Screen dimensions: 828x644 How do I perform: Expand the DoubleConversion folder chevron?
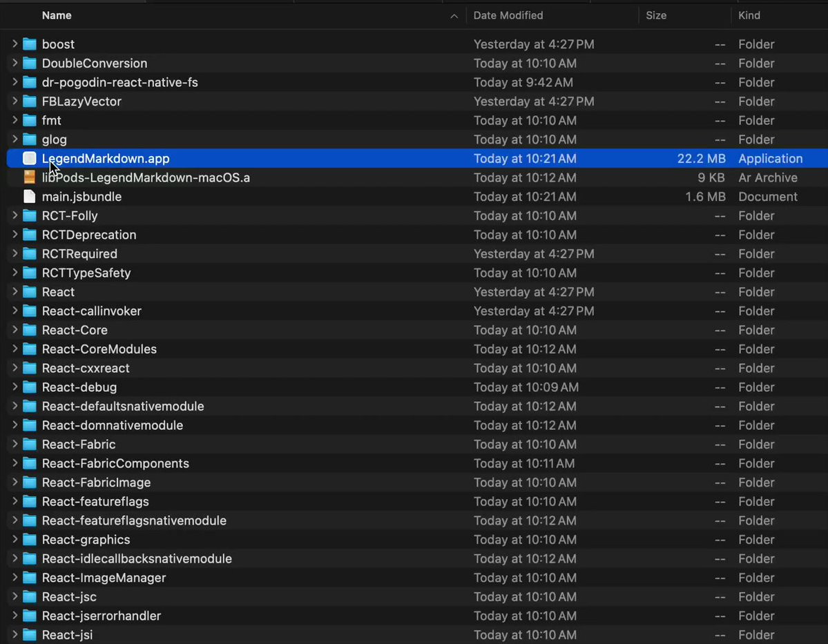pyautogui.click(x=15, y=63)
